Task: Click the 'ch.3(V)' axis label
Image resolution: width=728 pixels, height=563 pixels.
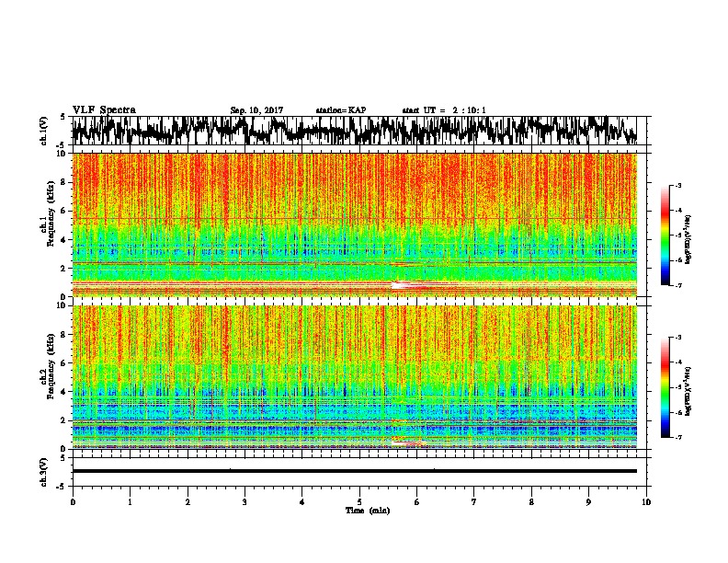Action: [44, 472]
